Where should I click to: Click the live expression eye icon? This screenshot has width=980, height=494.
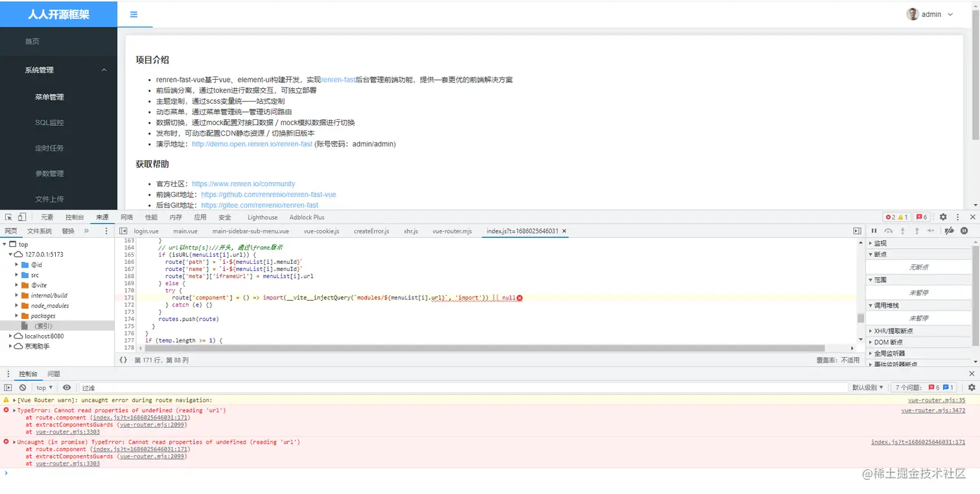pyautogui.click(x=67, y=388)
